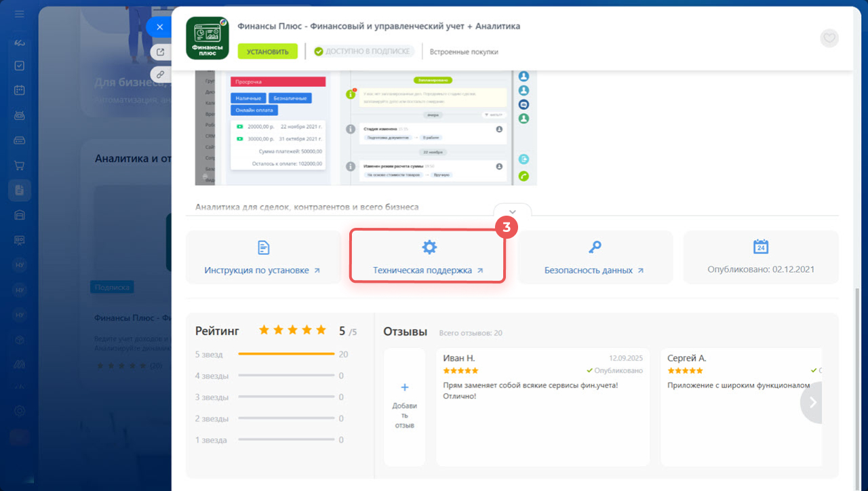The width and height of the screenshot is (868, 491).
Task: Click the document icon above Инструкция по установке
Action: pos(263,247)
